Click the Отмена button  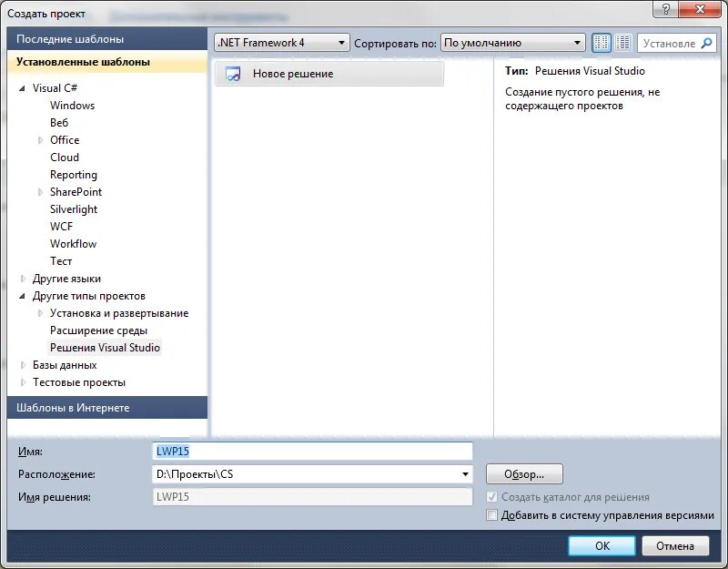coord(675,545)
